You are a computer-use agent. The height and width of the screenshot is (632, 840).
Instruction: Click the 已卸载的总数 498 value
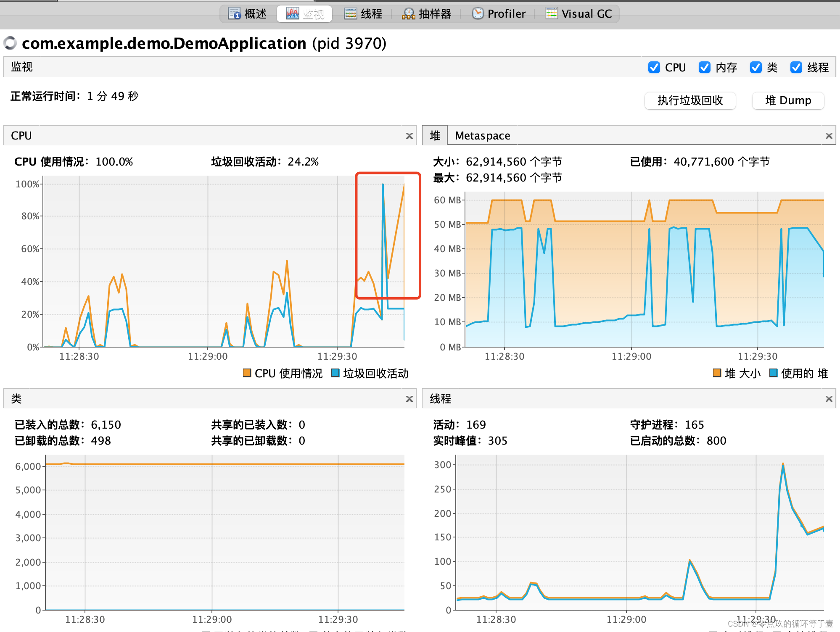[x=101, y=441]
